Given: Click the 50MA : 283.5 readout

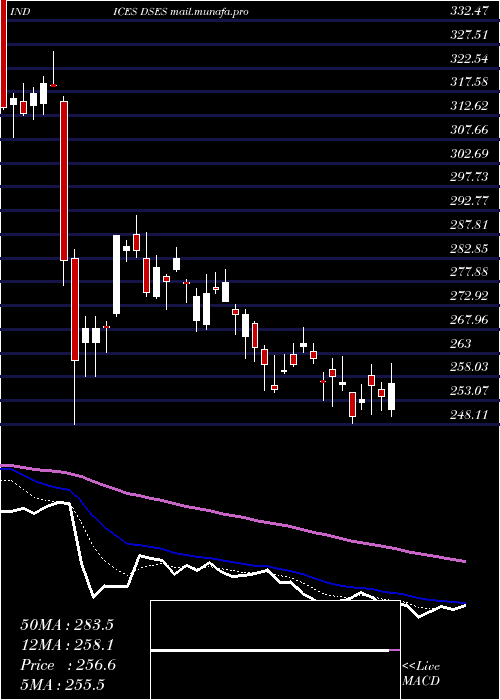Looking at the screenshot, I should 67,625.
